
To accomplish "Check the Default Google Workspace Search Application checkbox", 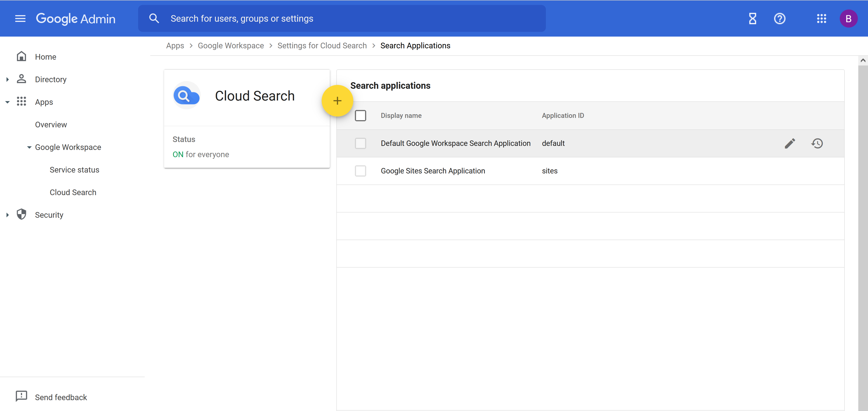I will tap(360, 143).
